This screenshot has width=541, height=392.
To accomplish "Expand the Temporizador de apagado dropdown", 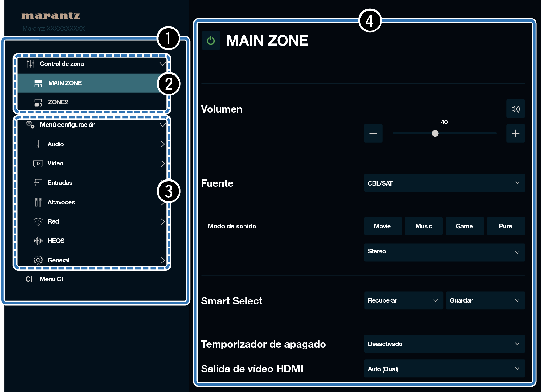I will pyautogui.click(x=444, y=344).
